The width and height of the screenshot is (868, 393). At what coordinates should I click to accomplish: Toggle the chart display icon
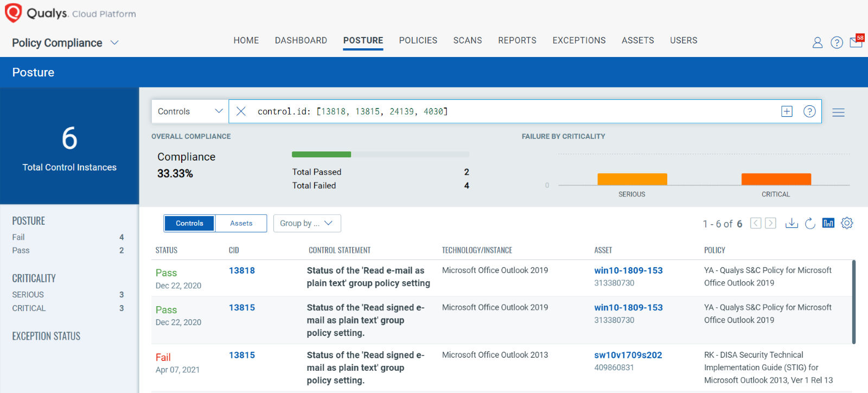point(828,223)
